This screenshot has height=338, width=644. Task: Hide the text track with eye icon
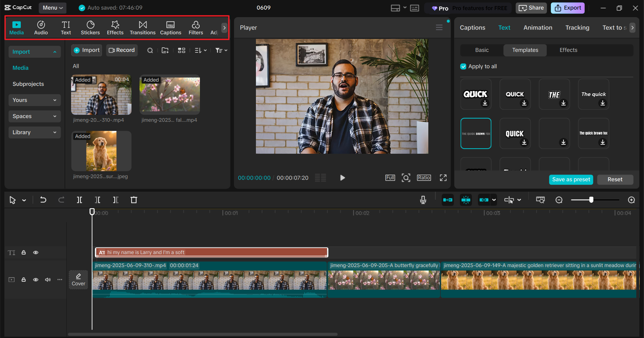pos(36,252)
